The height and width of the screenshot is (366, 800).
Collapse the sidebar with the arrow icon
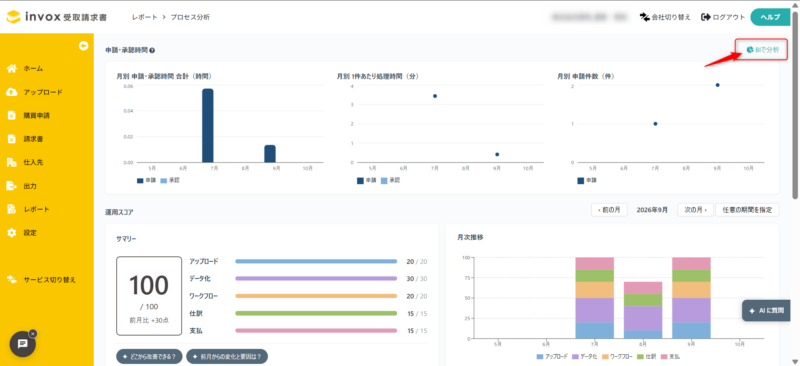click(x=83, y=46)
